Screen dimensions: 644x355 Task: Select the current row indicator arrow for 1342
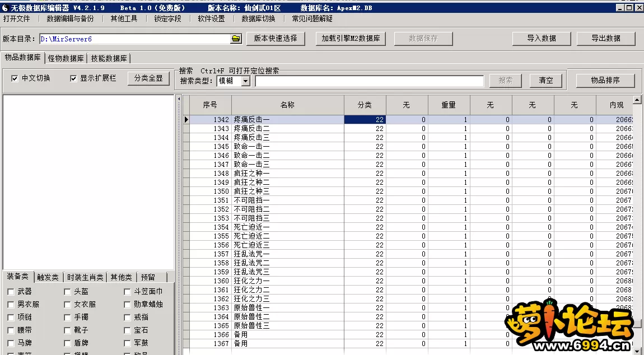pyautogui.click(x=186, y=120)
